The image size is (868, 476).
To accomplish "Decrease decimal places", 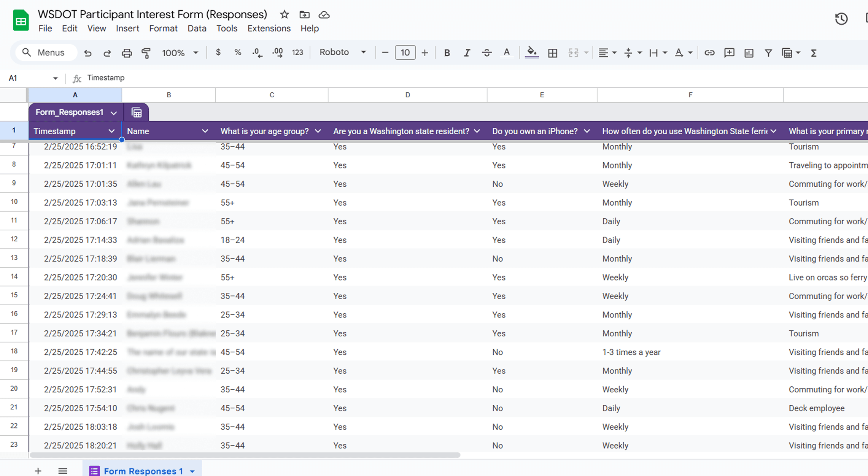I will [x=258, y=53].
